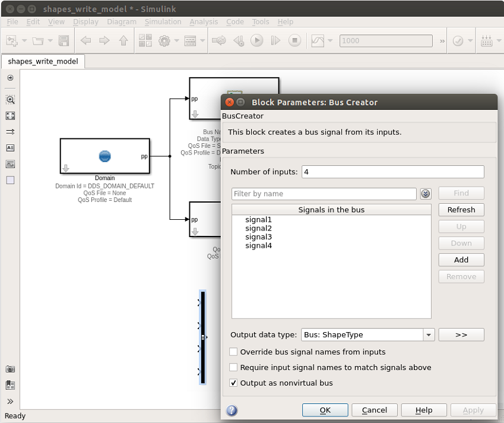The image size is (504, 423).
Task: Open the Tools menu
Action: click(x=261, y=21)
